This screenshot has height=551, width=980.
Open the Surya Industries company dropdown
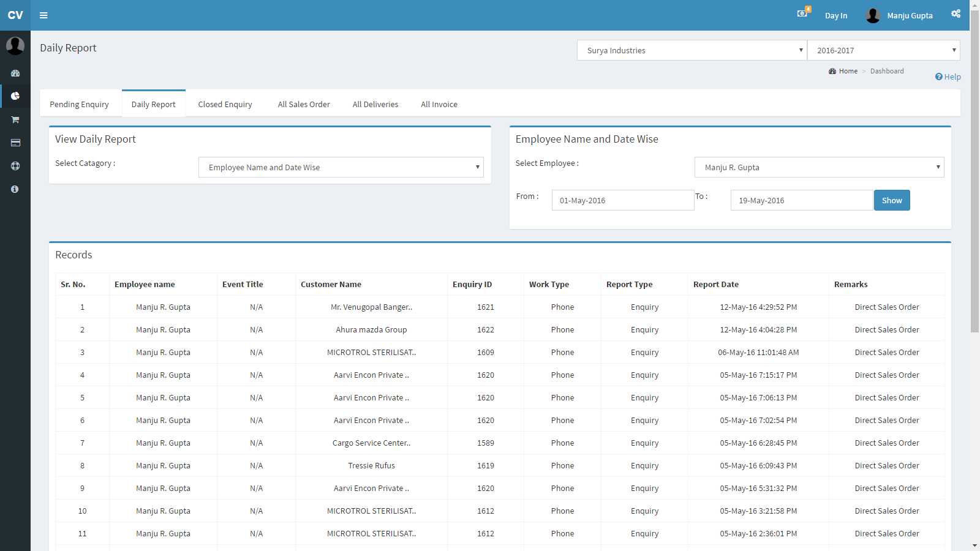click(x=692, y=50)
